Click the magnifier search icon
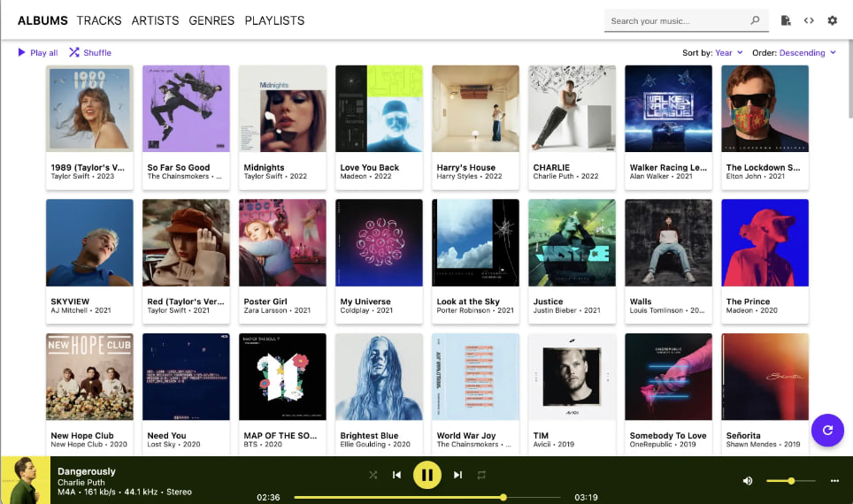 tap(755, 20)
